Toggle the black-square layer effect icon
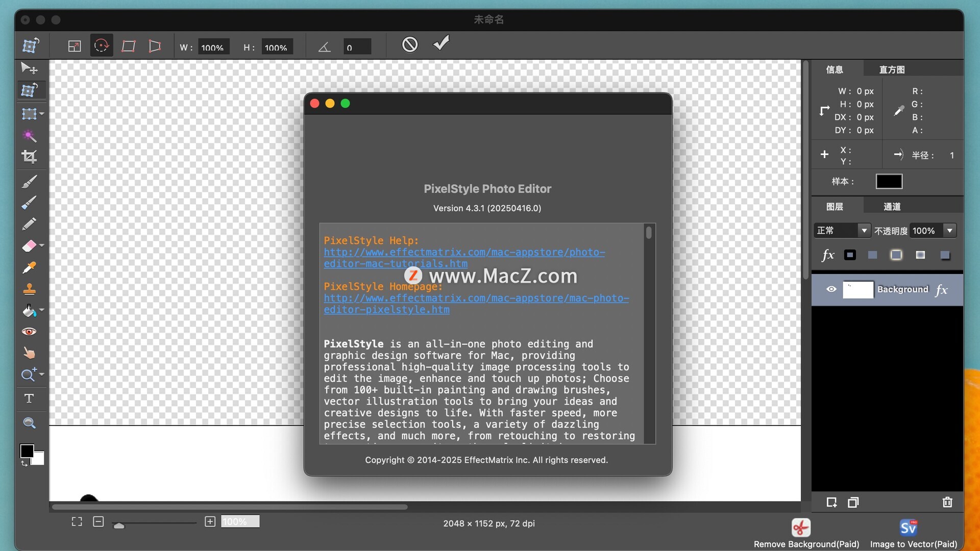 [850, 255]
